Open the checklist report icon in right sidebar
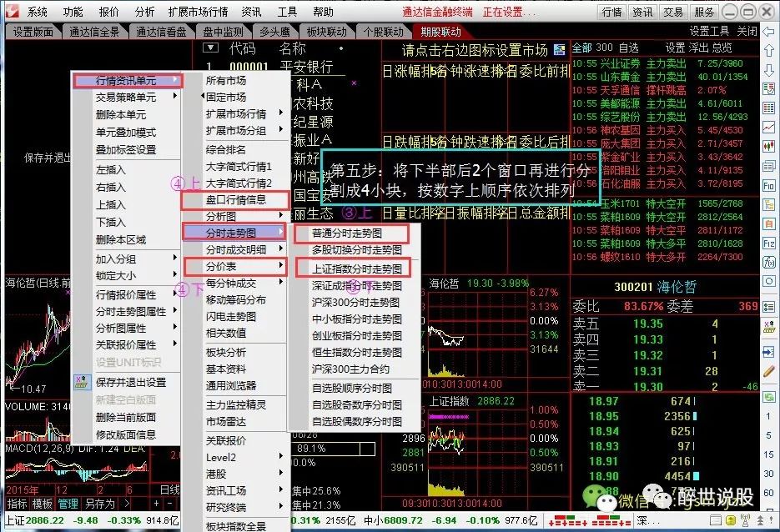This screenshot has width=780, height=532. tap(768, 89)
